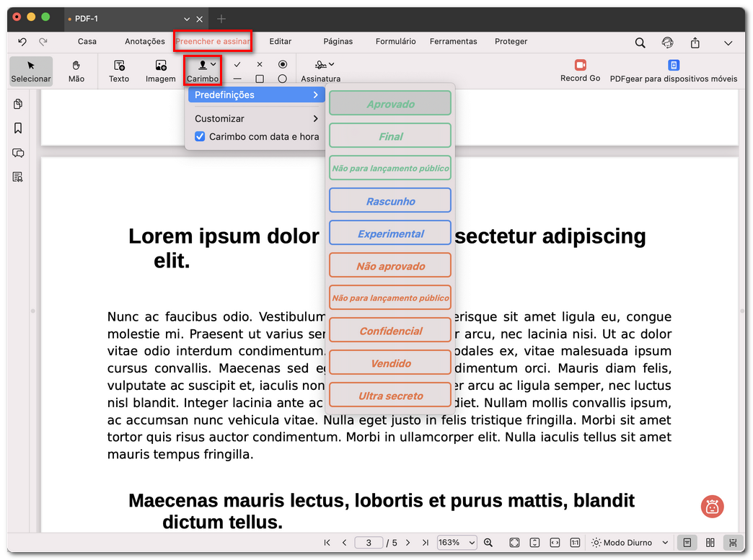Open the Proteger tab
753x560 pixels.
click(511, 42)
